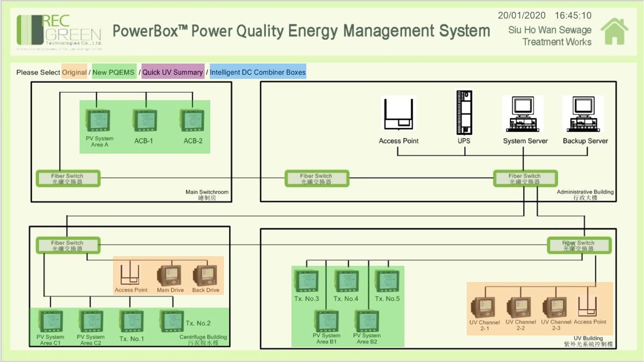Click the UPS device icon
644x362 pixels.
pos(464,112)
